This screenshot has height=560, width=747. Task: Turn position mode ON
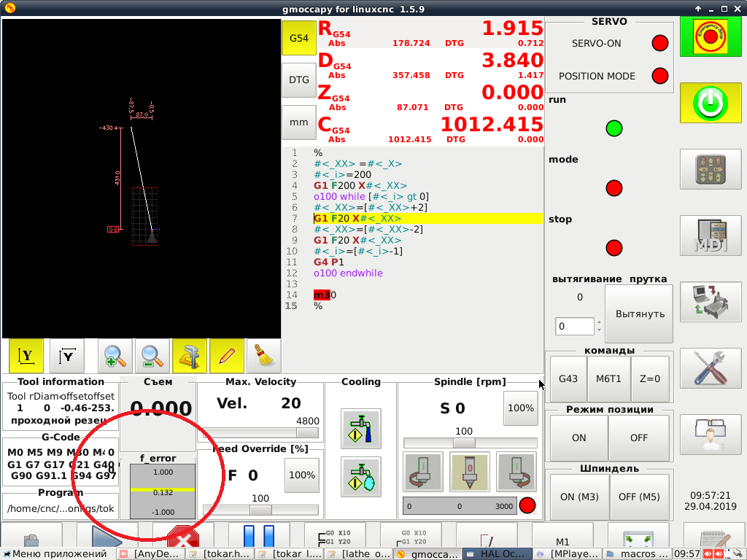[x=578, y=437]
